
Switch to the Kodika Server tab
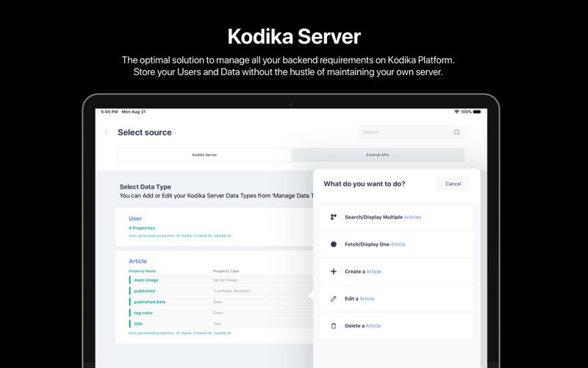coord(204,155)
